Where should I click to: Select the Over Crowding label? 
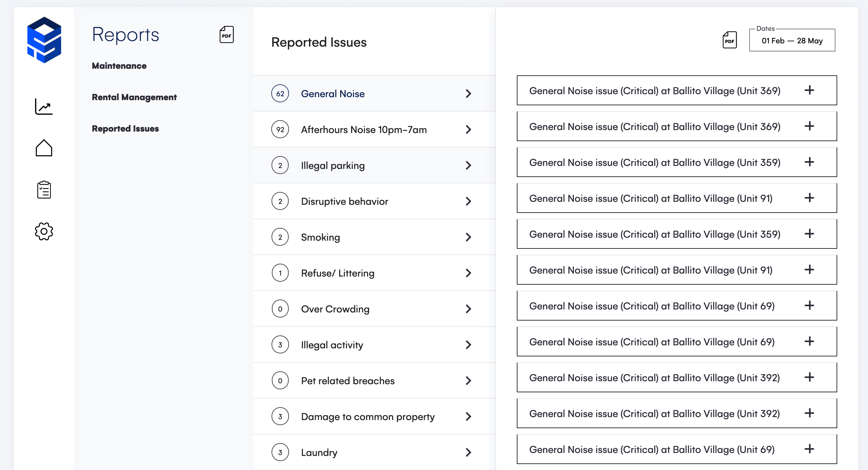[335, 309]
